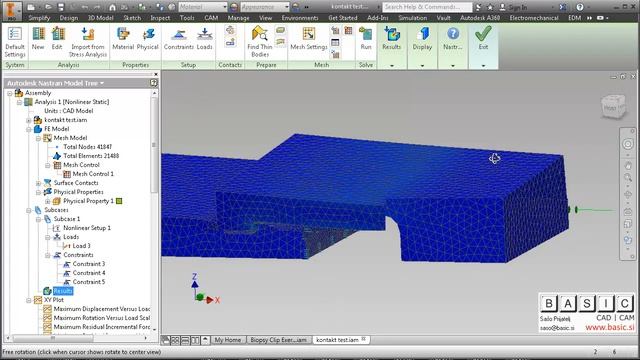Add Loads from Setup panel

pyautogui.click(x=204, y=39)
